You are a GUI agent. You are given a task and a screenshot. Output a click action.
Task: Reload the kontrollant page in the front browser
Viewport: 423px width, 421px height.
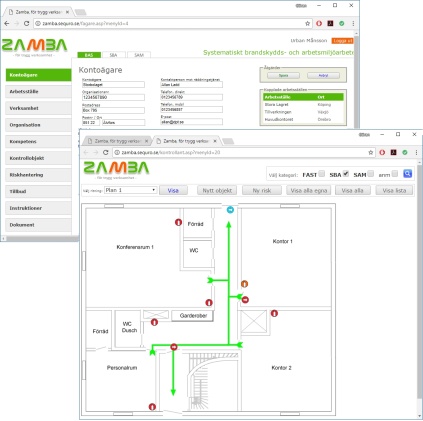click(x=106, y=152)
